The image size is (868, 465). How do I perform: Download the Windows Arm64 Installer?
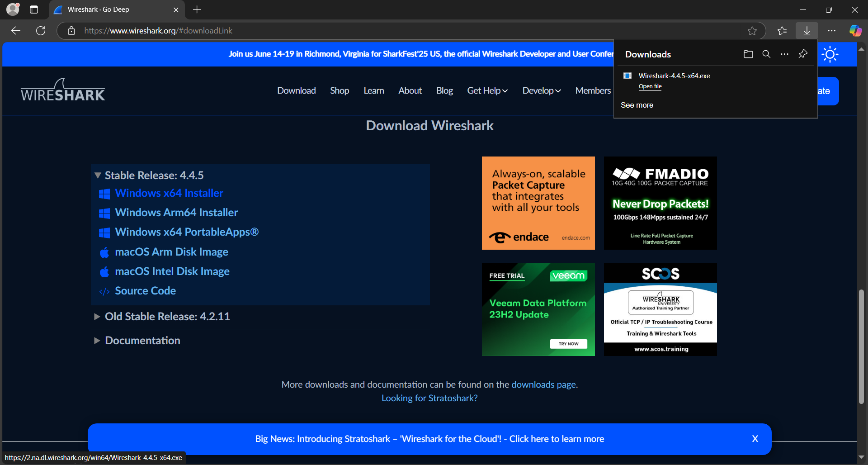coord(176,213)
